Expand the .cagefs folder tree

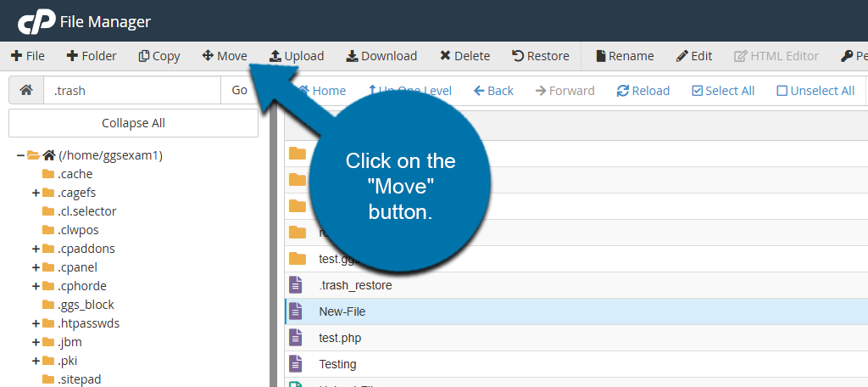pos(36,193)
